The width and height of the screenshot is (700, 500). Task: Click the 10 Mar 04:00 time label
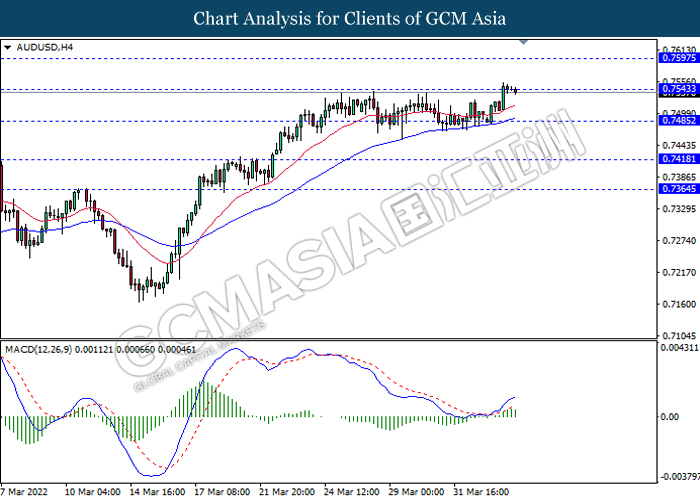(92, 492)
